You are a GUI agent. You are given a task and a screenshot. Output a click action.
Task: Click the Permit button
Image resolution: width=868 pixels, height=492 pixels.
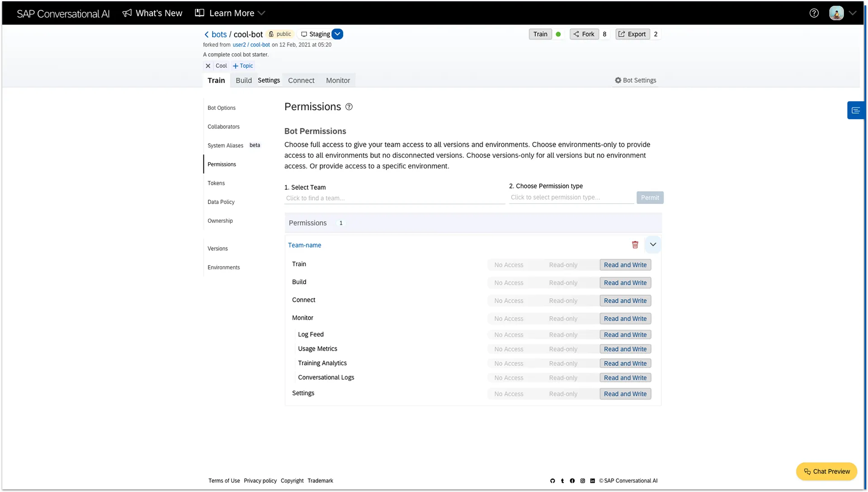[650, 198]
